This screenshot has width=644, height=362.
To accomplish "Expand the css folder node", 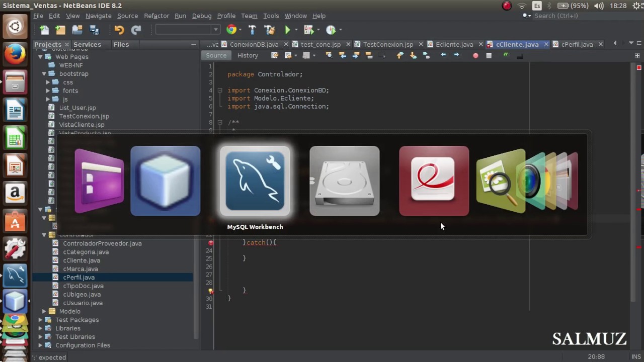I will click(48, 82).
